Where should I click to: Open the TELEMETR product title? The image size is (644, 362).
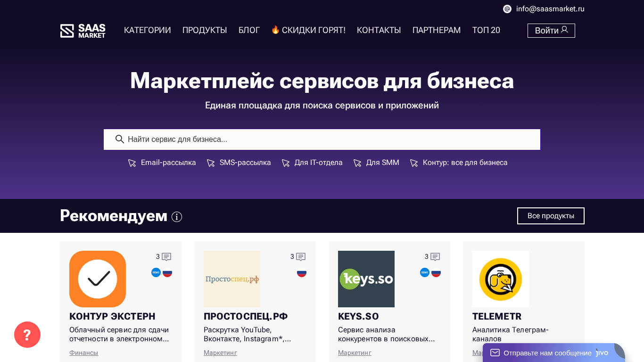coord(497,316)
